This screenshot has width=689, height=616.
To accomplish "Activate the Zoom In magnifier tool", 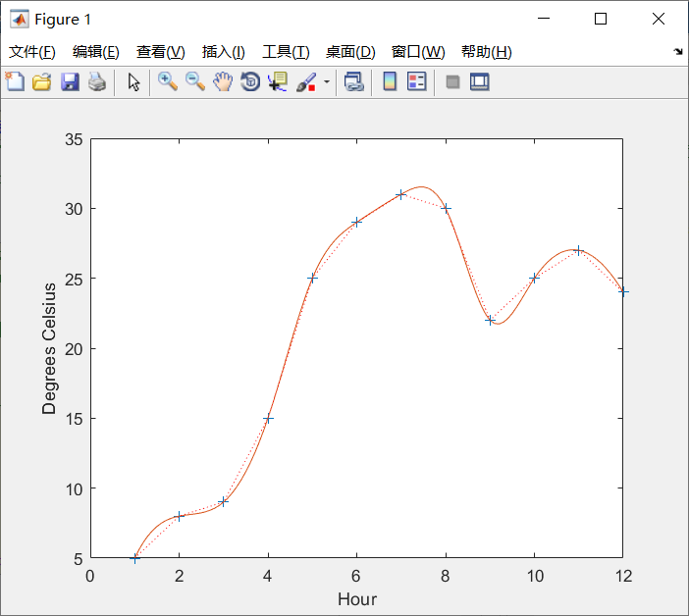I will coord(168,81).
